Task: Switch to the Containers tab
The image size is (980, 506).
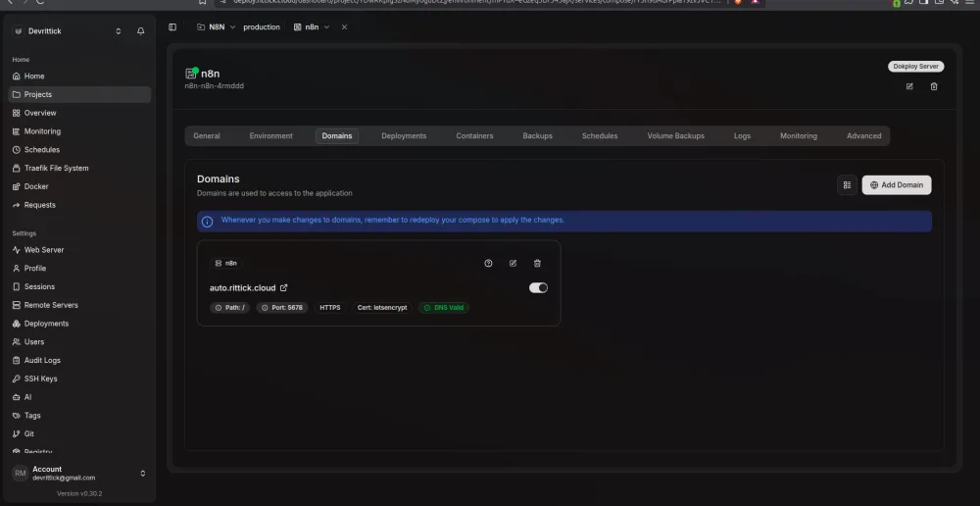Action: coord(474,135)
